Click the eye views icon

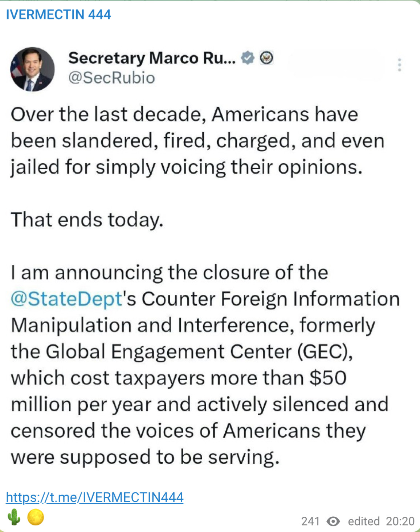point(333,521)
